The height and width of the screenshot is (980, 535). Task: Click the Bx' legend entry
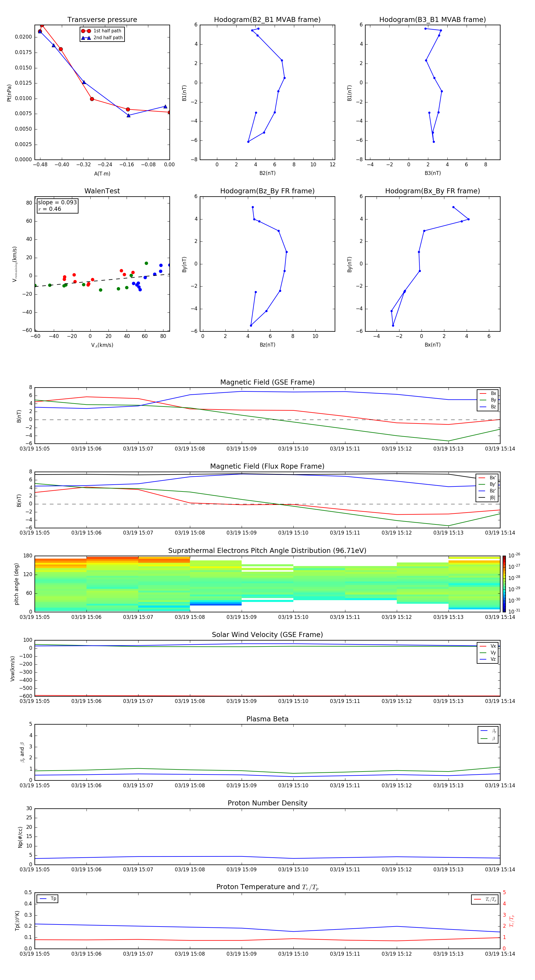point(487,478)
